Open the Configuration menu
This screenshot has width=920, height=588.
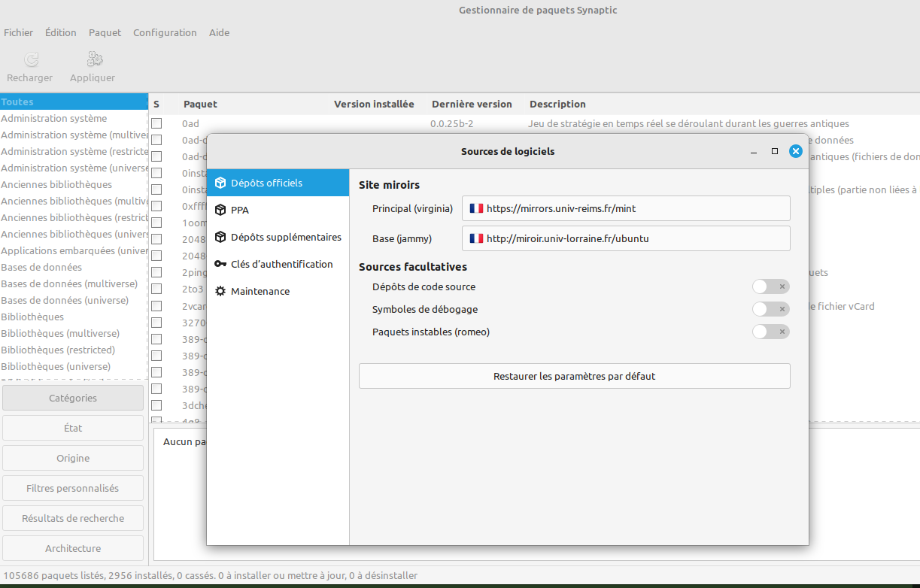165,32
